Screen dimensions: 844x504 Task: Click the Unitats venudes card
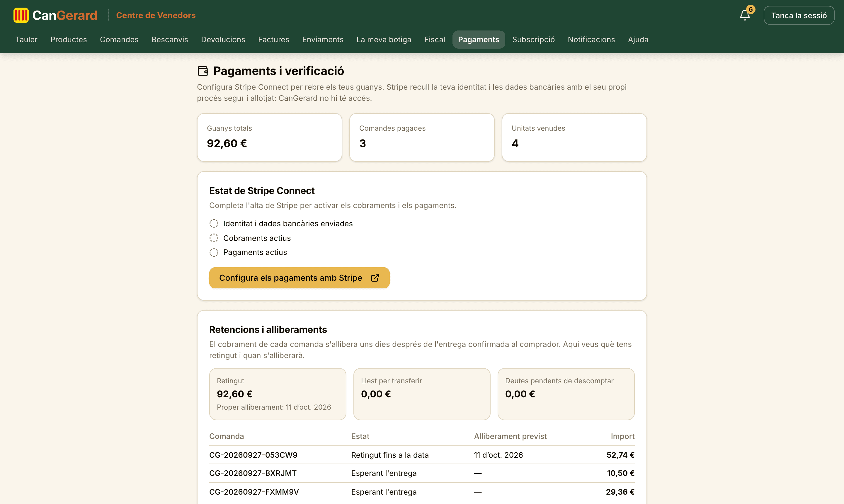574,137
